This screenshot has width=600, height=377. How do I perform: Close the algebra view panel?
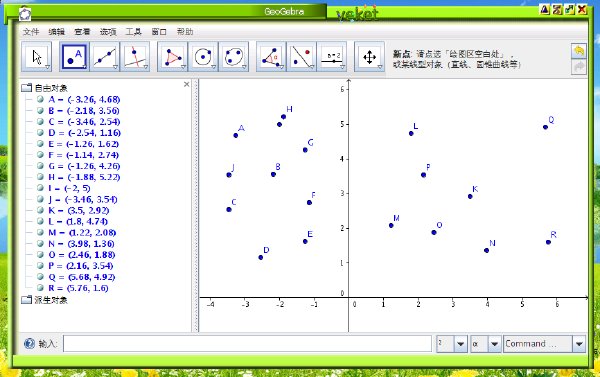point(186,84)
